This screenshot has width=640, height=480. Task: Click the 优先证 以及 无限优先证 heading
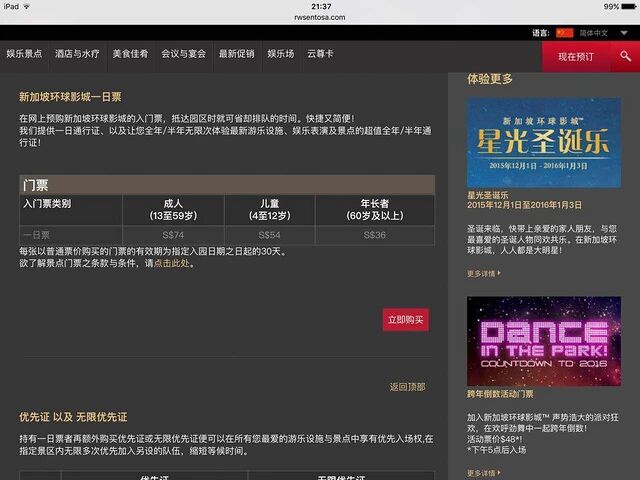[x=73, y=417]
